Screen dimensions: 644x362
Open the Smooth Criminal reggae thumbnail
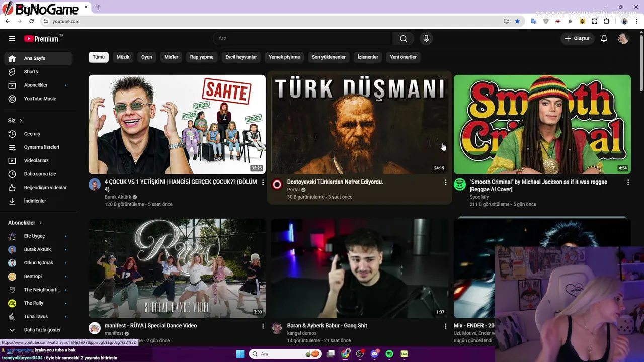tap(542, 125)
